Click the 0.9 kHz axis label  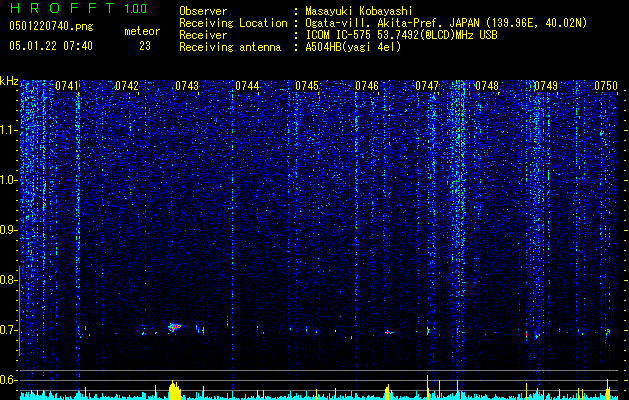[8, 230]
